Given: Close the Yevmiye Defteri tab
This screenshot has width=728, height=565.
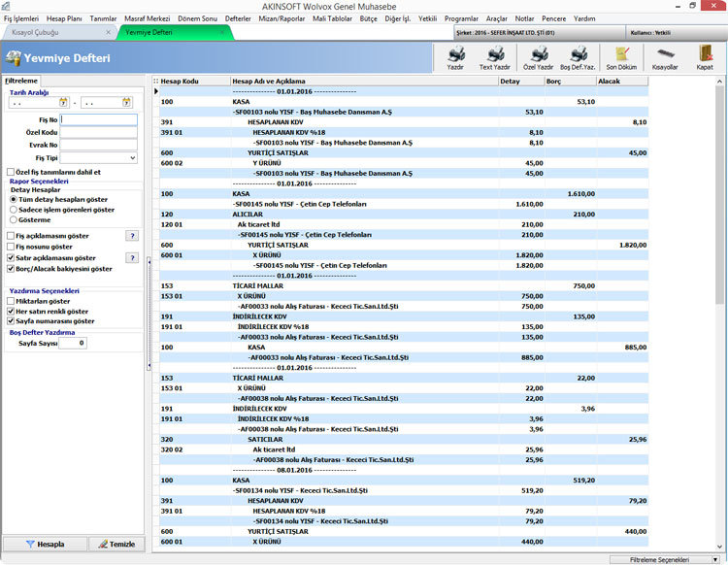Looking at the screenshot, I should pyautogui.click(x=222, y=32).
